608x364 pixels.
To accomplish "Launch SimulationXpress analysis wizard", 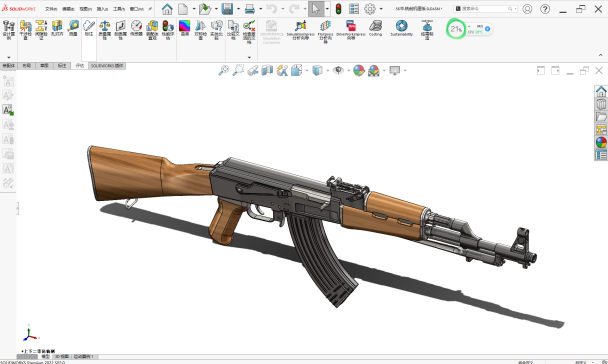I will point(301,29).
